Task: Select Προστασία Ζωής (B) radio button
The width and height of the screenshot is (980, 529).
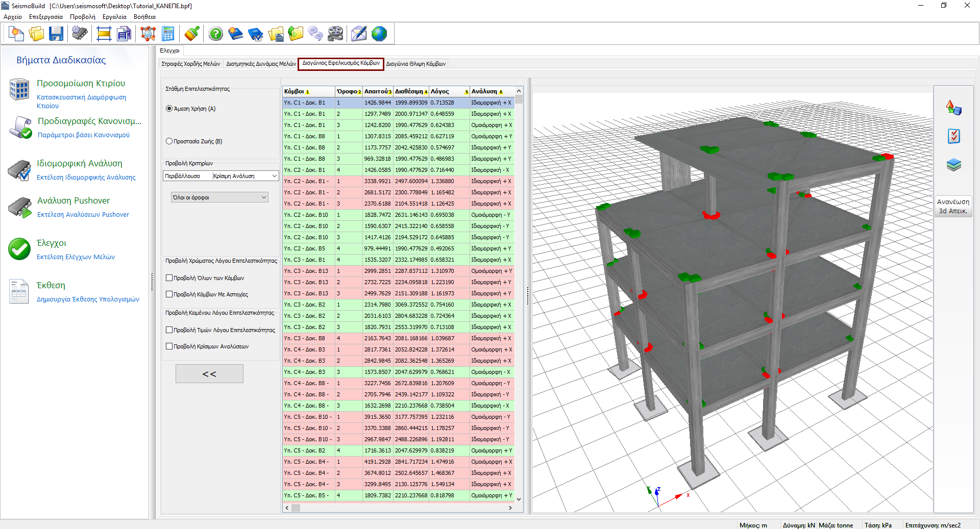Action: click(169, 141)
